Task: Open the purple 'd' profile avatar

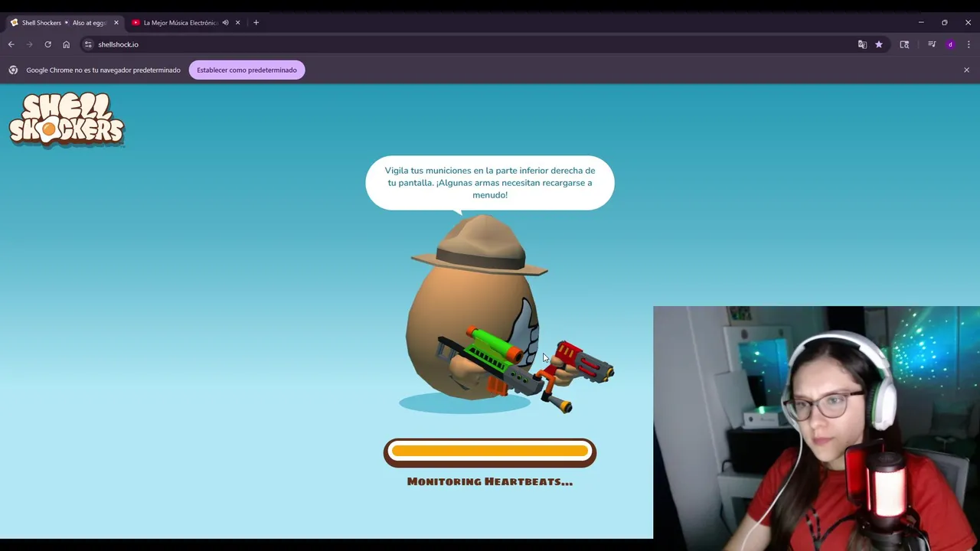Action: pyautogui.click(x=950, y=44)
